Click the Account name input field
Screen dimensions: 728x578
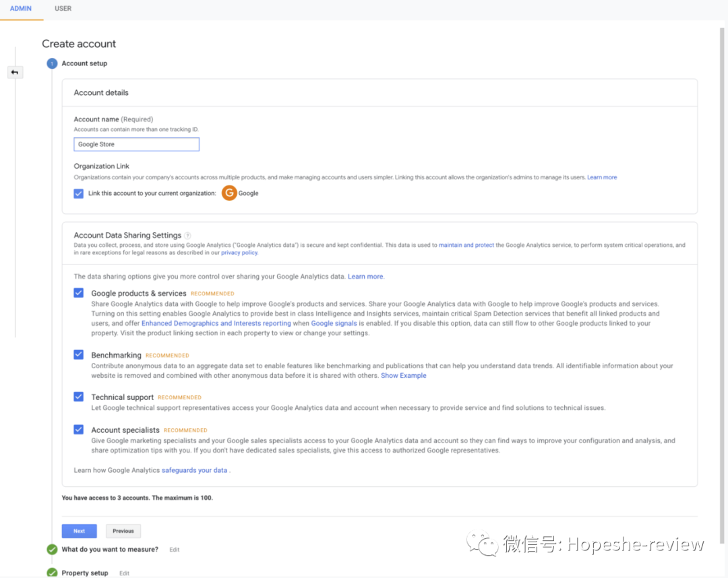tap(136, 144)
